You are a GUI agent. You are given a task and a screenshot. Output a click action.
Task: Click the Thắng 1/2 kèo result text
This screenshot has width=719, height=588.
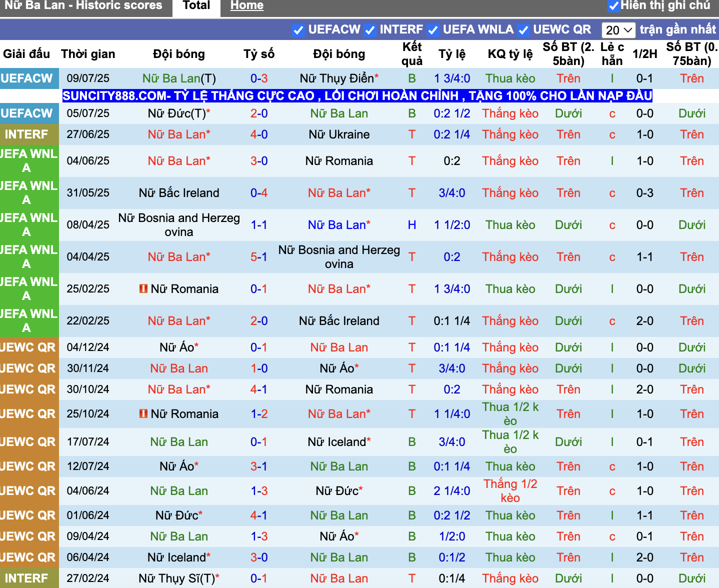pos(510,491)
